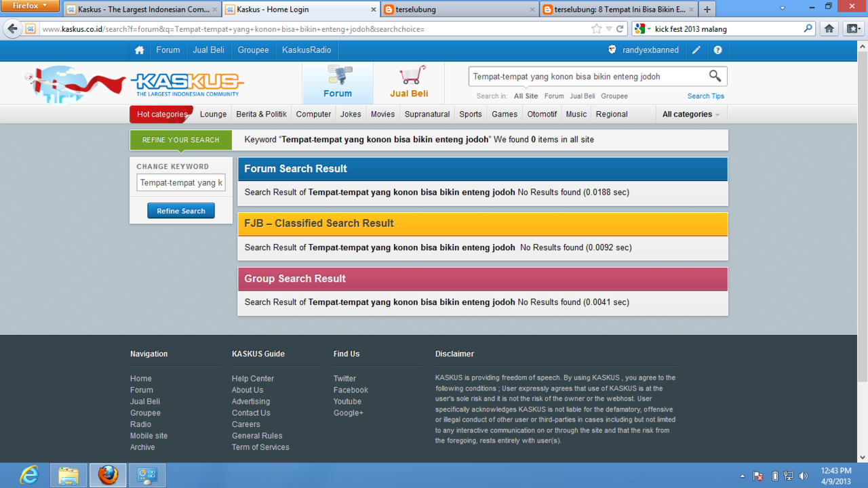This screenshot has height=488, width=868.
Task: Open KaskusRadio in the top navigation
Action: (x=307, y=50)
